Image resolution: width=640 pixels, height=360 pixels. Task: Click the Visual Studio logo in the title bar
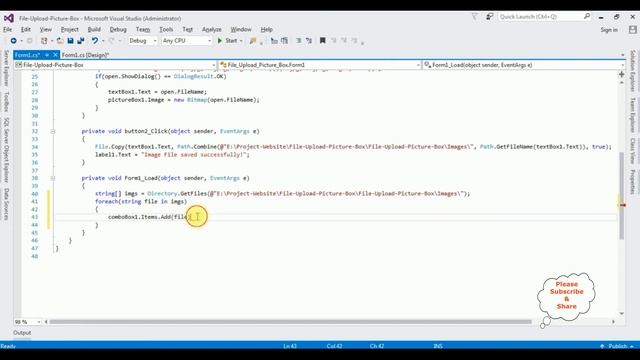click(9, 18)
